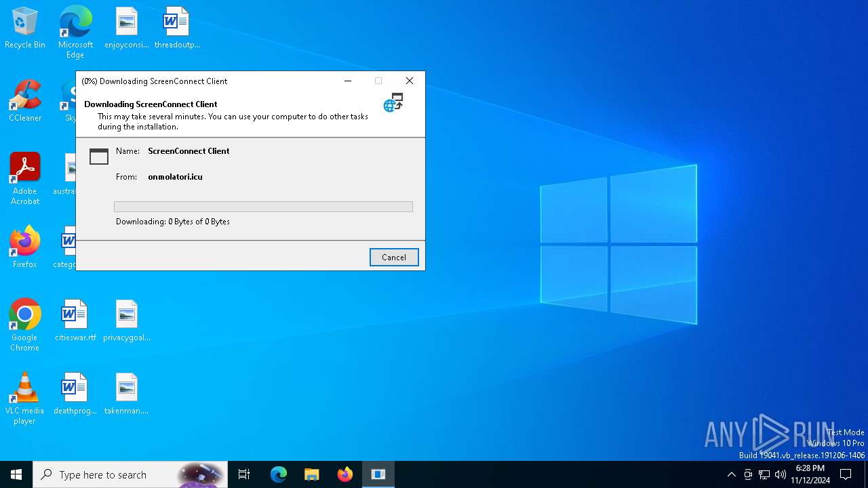868x488 pixels.
Task: Open the volume control tray icon
Action: [781, 474]
